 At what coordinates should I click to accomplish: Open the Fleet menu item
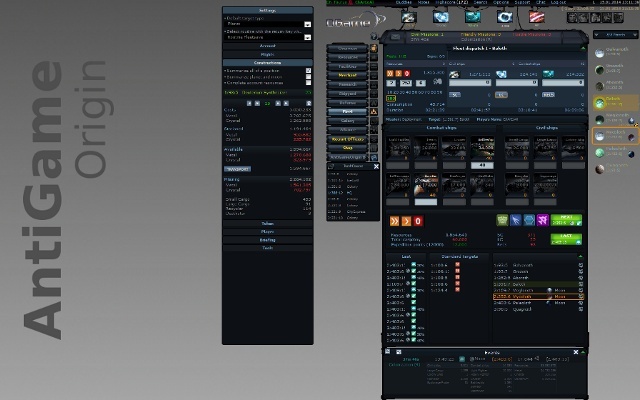tap(348, 112)
